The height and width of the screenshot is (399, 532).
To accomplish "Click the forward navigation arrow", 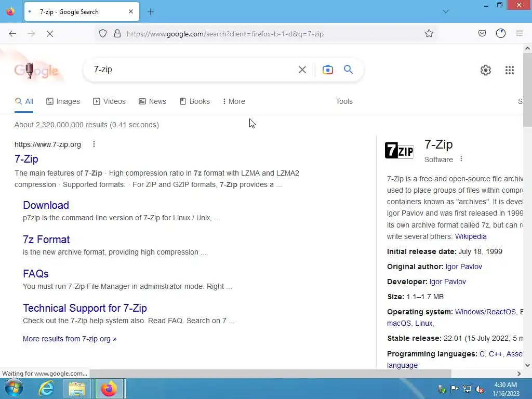I will click(31, 34).
